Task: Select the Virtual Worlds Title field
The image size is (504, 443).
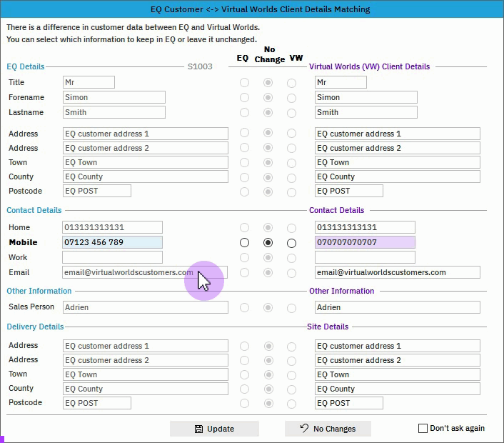Action: click(340, 83)
